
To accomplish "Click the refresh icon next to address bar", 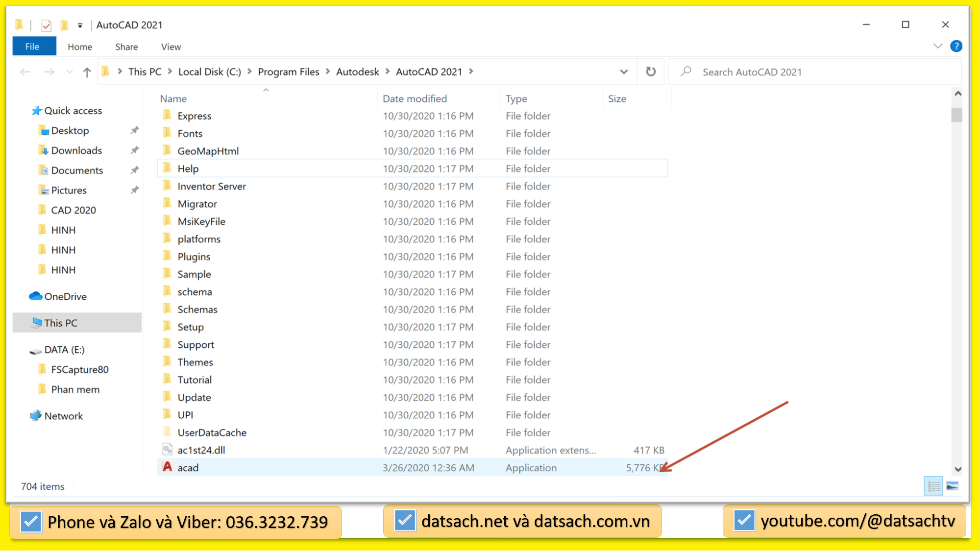I will click(650, 72).
